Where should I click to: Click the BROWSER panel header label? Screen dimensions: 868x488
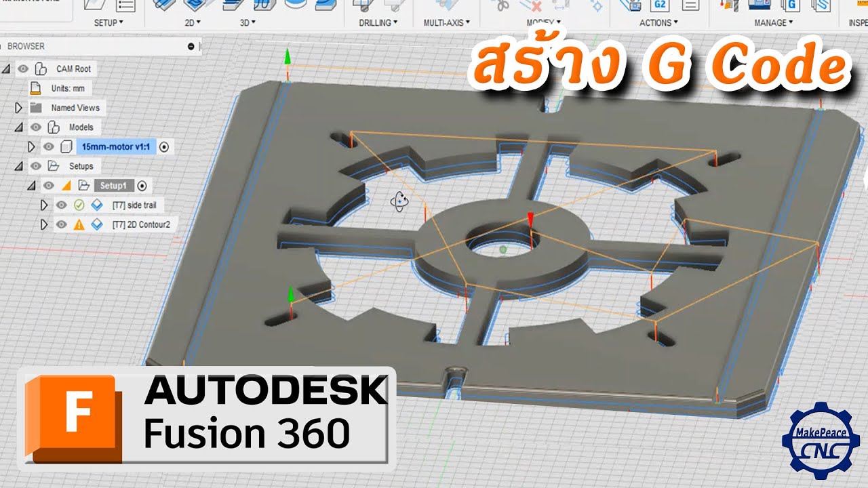[26, 46]
